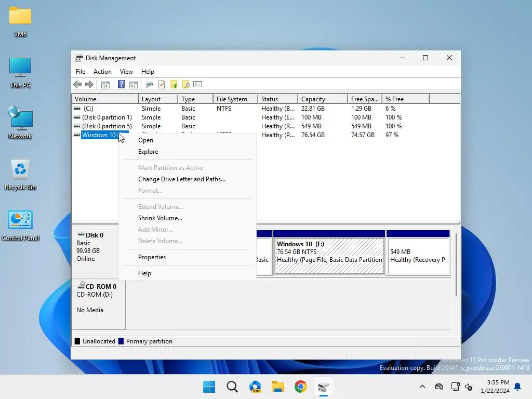Select Network desktop icon
This screenshot has height=399, width=532.
[20, 123]
